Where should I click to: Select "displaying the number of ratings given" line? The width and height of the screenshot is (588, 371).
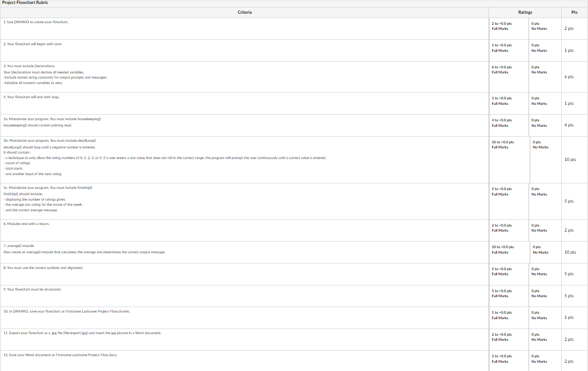pyautogui.click(x=35, y=199)
